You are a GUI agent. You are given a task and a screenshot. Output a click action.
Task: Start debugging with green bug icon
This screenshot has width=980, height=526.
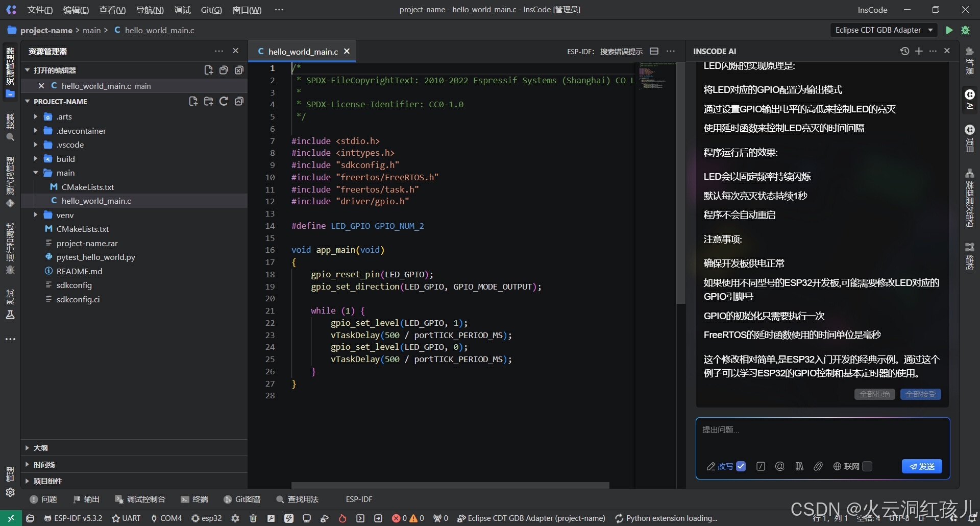point(965,30)
